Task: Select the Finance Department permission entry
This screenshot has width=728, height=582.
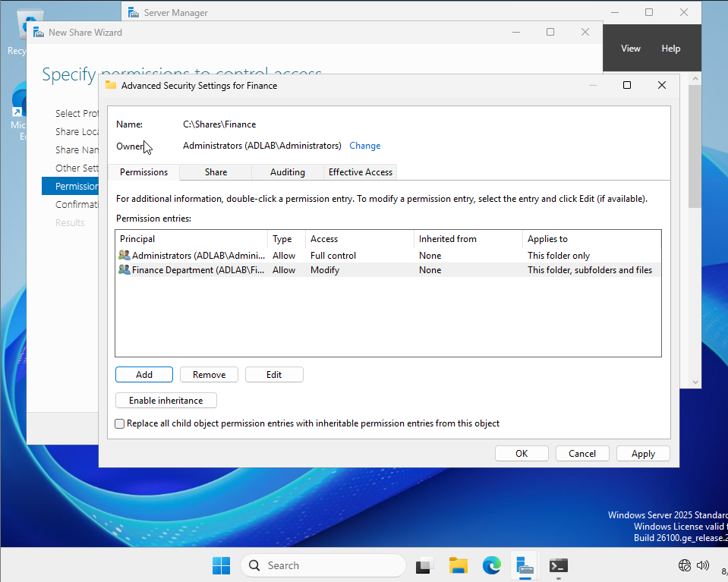Action: coord(388,269)
